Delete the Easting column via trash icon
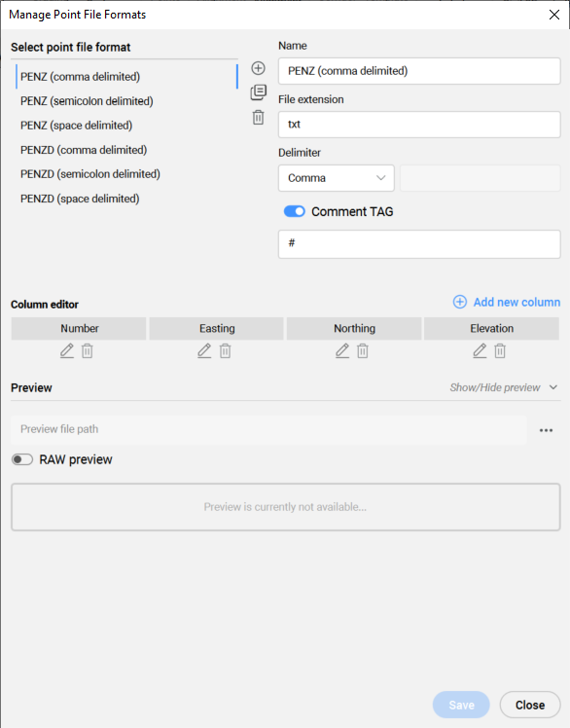The image size is (570, 728). pos(225,351)
